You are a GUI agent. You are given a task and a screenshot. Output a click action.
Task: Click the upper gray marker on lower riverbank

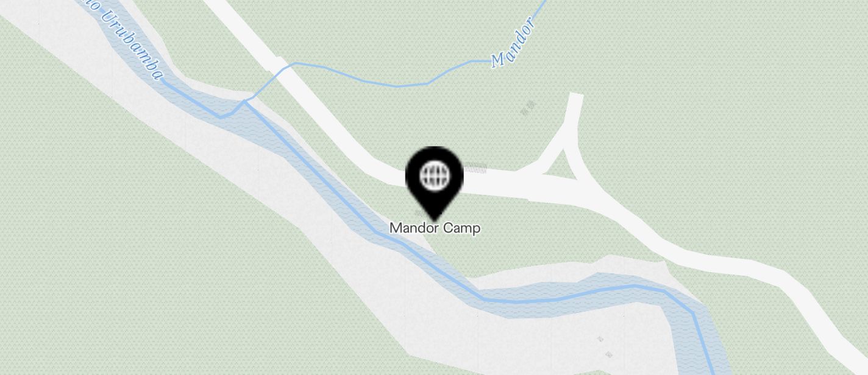tap(600, 338)
